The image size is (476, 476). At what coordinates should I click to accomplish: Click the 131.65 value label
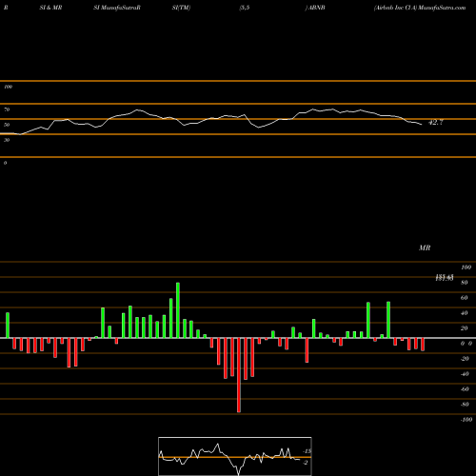click(445, 278)
